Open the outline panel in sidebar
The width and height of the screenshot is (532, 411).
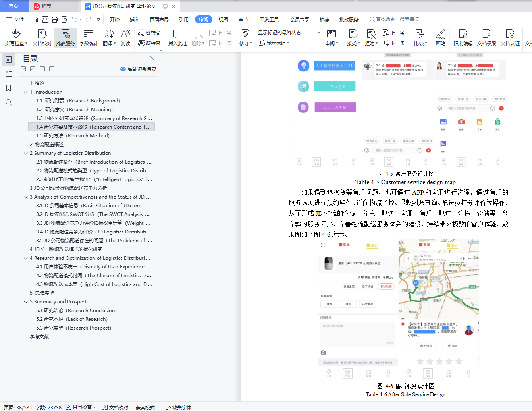[x=9, y=60]
